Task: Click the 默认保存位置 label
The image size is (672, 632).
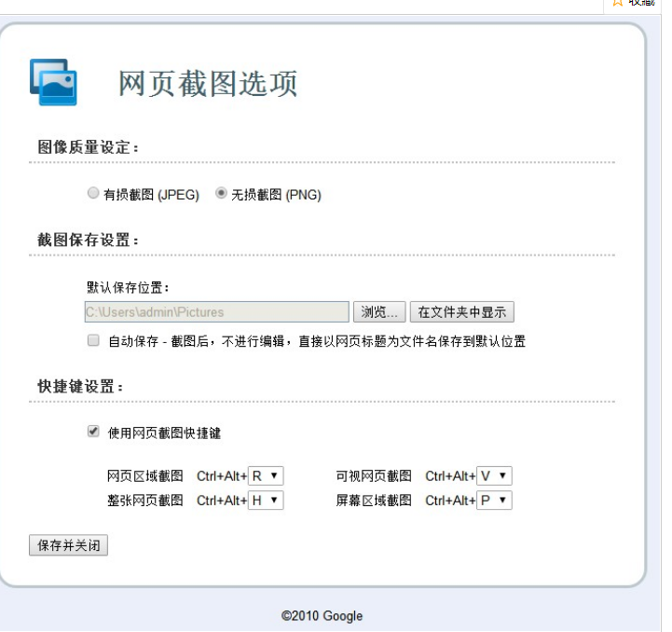Action: (x=128, y=287)
